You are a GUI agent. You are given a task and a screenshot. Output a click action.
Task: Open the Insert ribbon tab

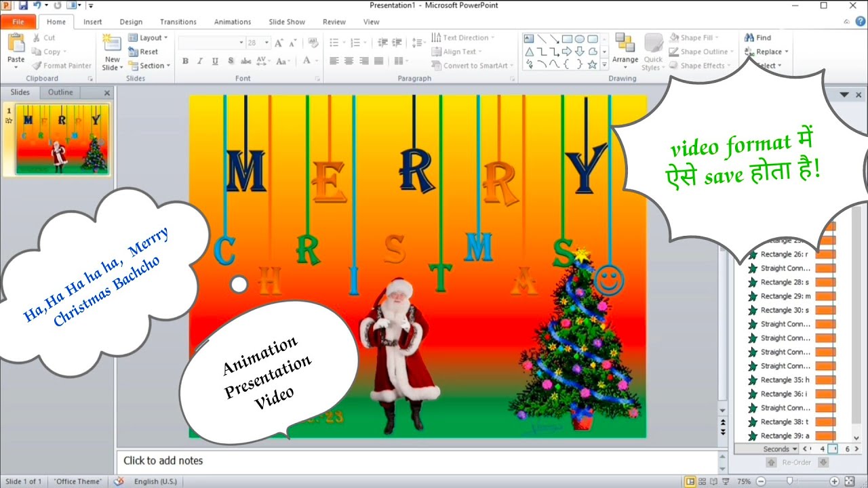coord(93,22)
